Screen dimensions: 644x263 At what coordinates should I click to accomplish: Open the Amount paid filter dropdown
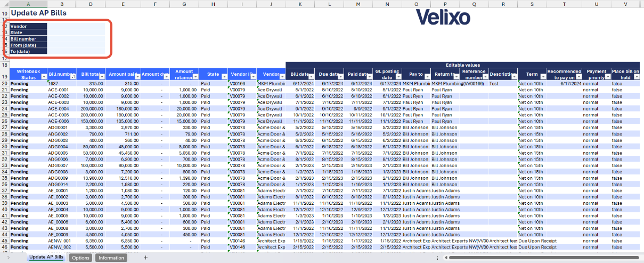tap(138, 77)
